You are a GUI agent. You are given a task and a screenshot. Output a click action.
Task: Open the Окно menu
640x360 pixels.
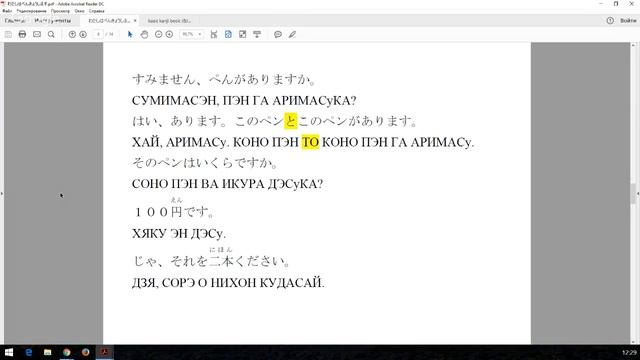click(x=80, y=11)
